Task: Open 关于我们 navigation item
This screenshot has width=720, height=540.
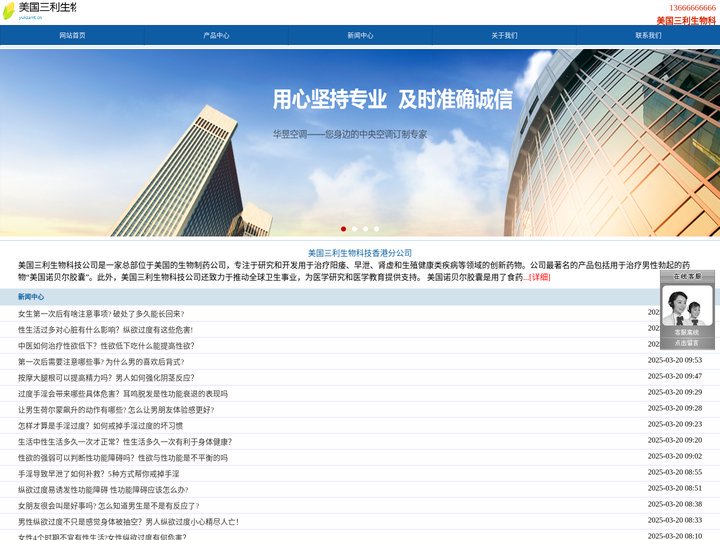Action: 504,35
